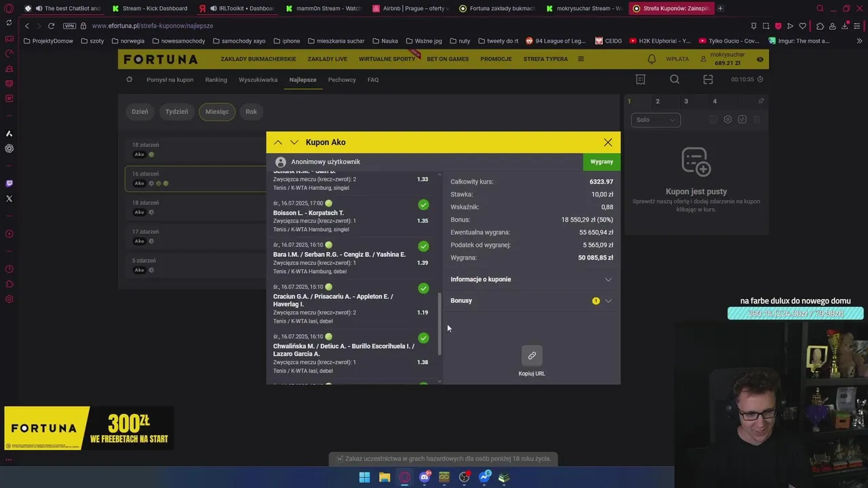Viewport: 868px width, 488px height.
Task: Open the Ranking tab
Action: point(216,79)
